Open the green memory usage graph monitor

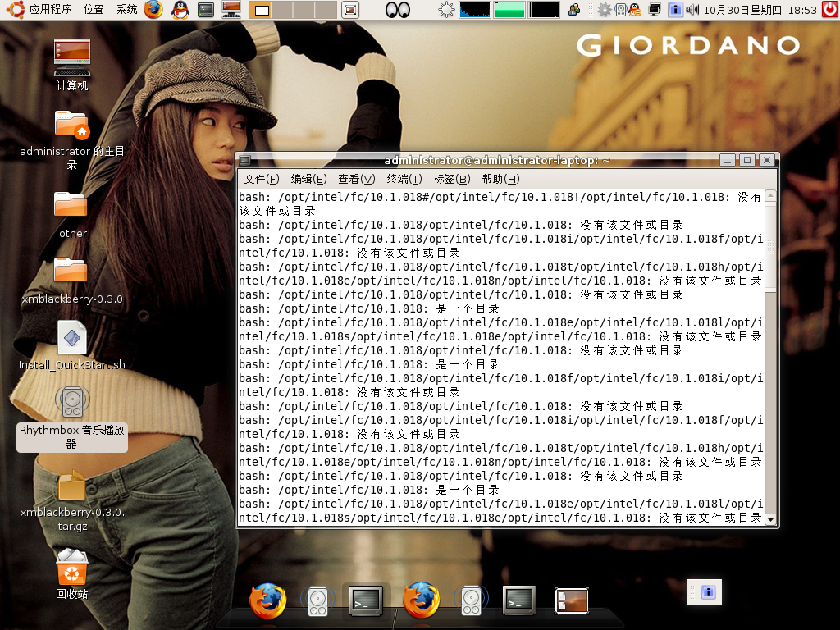click(x=509, y=10)
